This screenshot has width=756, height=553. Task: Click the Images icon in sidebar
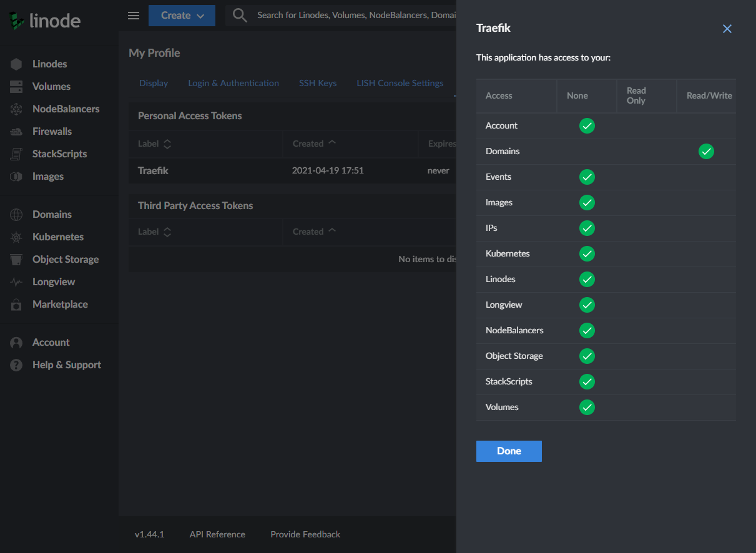(16, 176)
